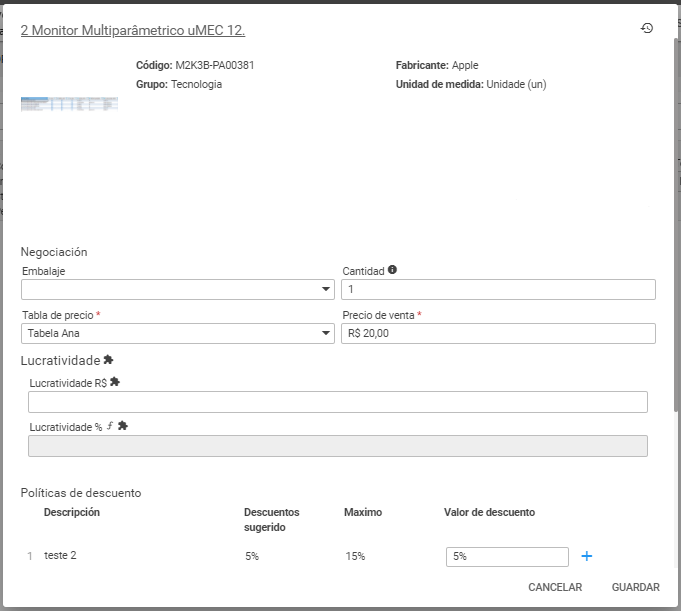The width and height of the screenshot is (682, 611).
Task: Click the product image thumbnail
Action: (x=69, y=104)
